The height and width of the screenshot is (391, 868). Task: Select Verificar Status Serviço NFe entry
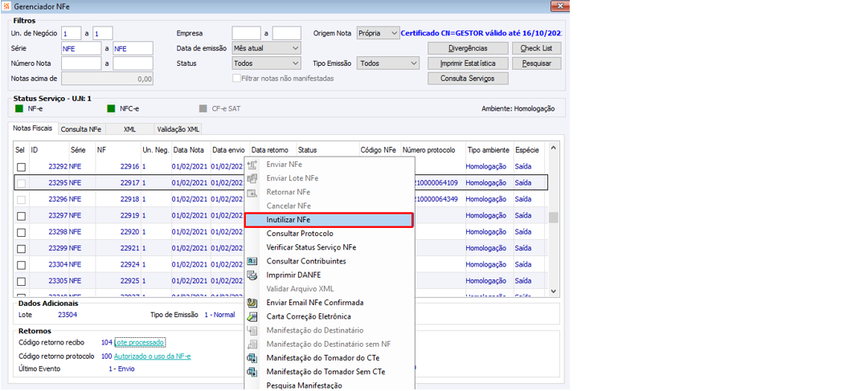pyautogui.click(x=330, y=248)
